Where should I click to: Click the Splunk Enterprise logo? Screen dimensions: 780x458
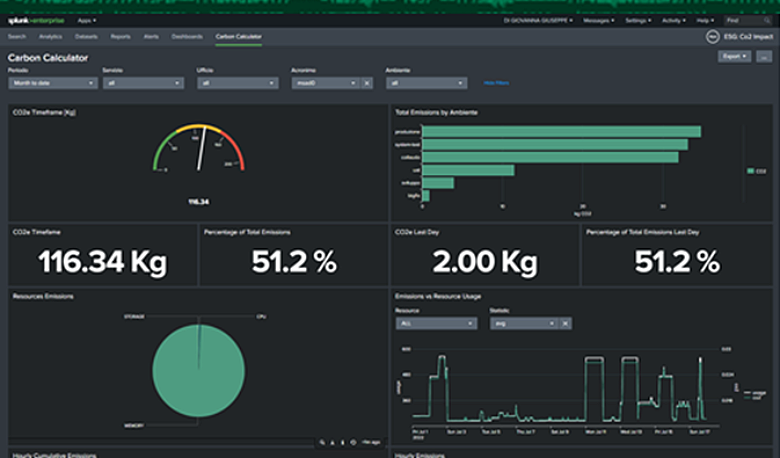tap(35, 19)
